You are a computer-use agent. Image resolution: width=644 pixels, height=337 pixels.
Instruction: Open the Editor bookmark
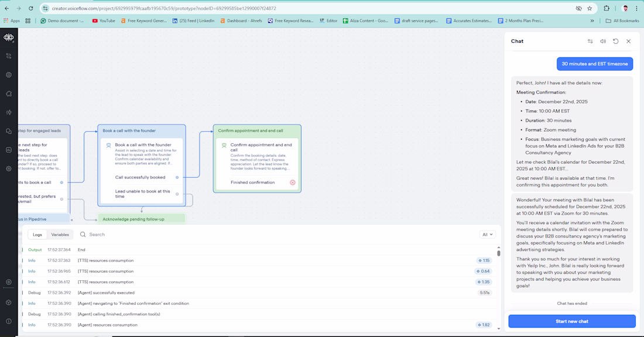pyautogui.click(x=328, y=20)
